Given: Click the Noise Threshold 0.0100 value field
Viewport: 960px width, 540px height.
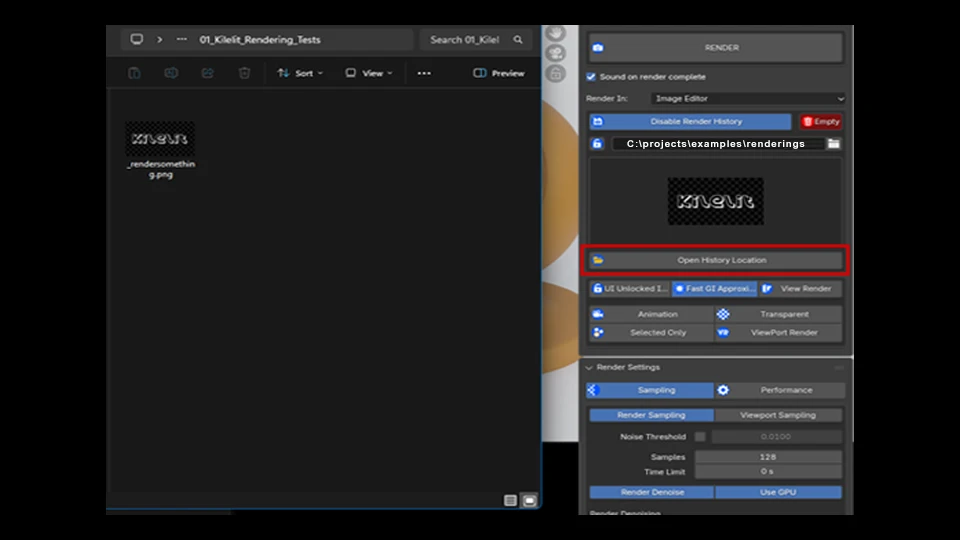Looking at the screenshot, I should (x=776, y=437).
